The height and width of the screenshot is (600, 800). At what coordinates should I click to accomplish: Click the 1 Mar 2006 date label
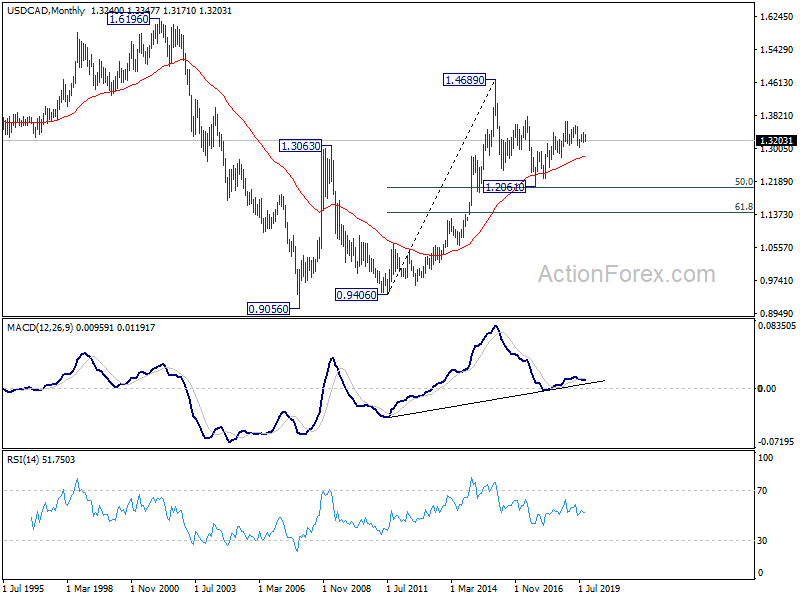[x=282, y=588]
